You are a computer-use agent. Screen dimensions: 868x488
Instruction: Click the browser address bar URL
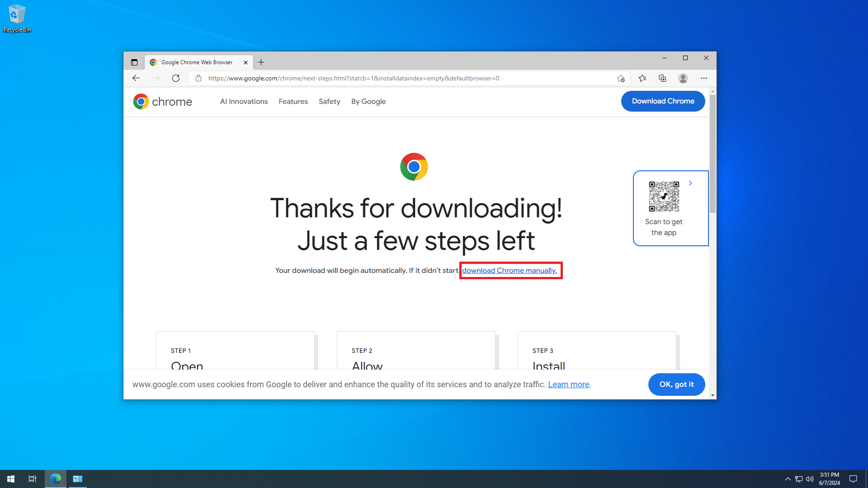click(x=354, y=78)
